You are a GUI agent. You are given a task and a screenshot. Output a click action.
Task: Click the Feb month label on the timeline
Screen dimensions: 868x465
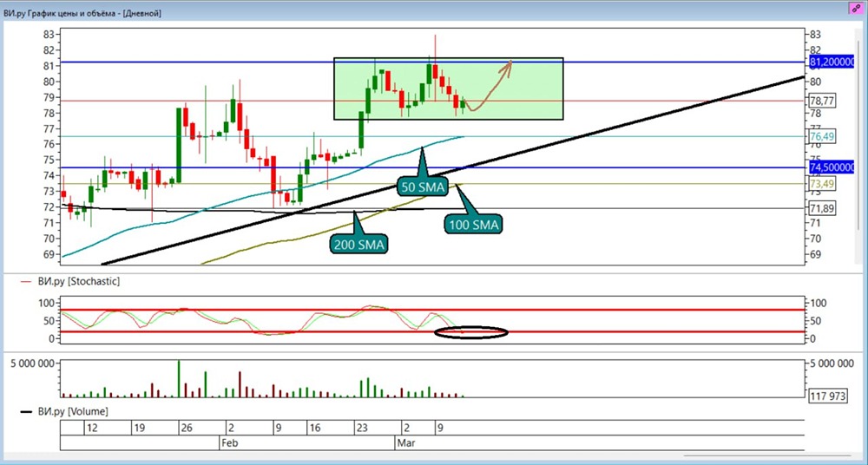pyautogui.click(x=230, y=442)
